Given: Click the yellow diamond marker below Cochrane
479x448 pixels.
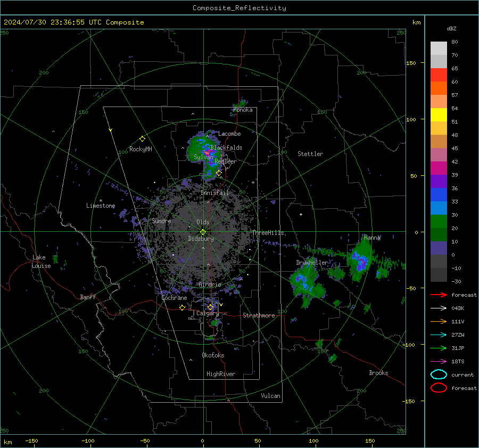Looking at the screenshot, I should click(x=183, y=307).
